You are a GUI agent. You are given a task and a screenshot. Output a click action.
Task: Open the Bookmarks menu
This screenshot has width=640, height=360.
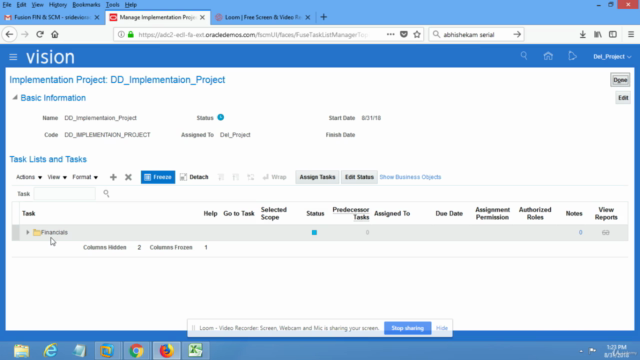point(86,5)
